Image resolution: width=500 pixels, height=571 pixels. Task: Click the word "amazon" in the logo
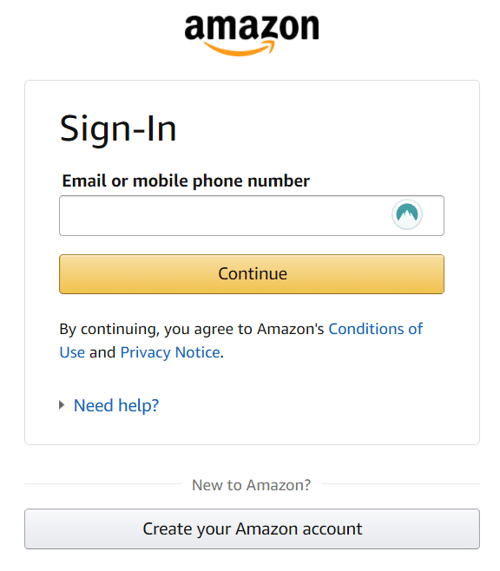(x=252, y=27)
